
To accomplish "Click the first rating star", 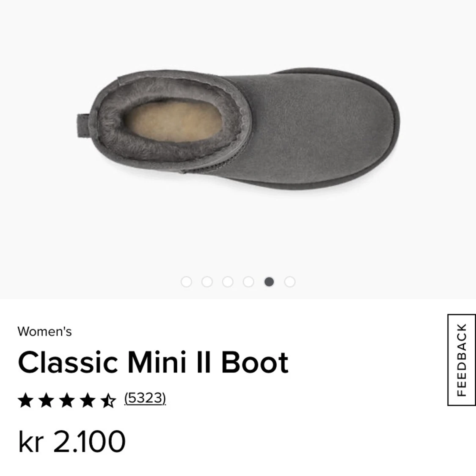I will 26,400.
